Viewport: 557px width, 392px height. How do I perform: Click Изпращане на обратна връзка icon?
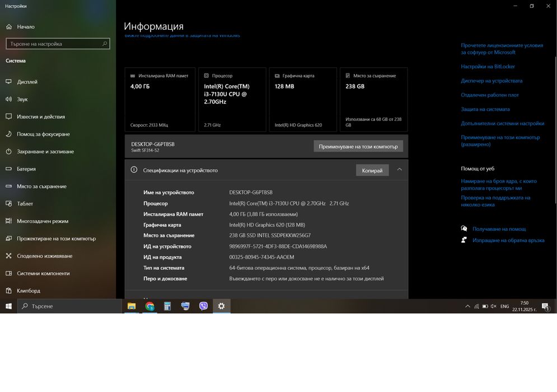[x=464, y=240]
